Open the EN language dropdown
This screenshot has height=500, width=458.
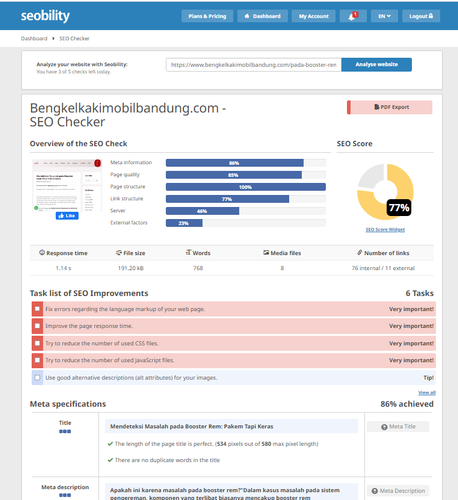pyautogui.click(x=384, y=16)
